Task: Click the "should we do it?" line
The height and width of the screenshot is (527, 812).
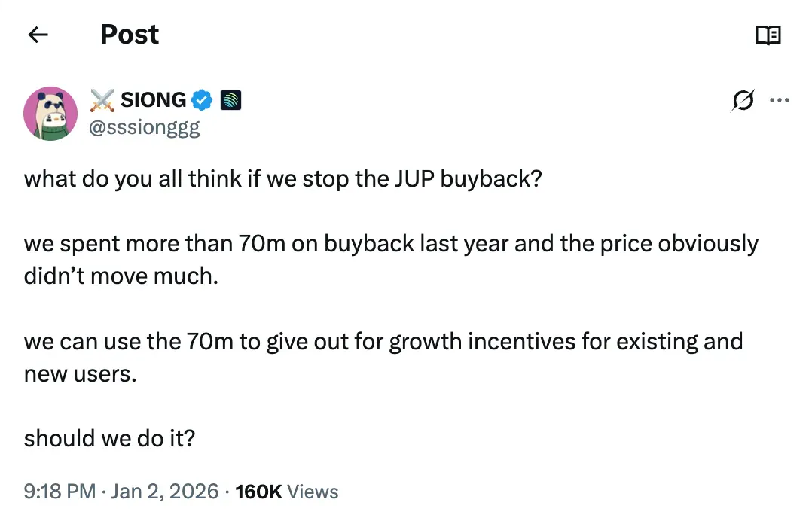Action: (x=110, y=438)
